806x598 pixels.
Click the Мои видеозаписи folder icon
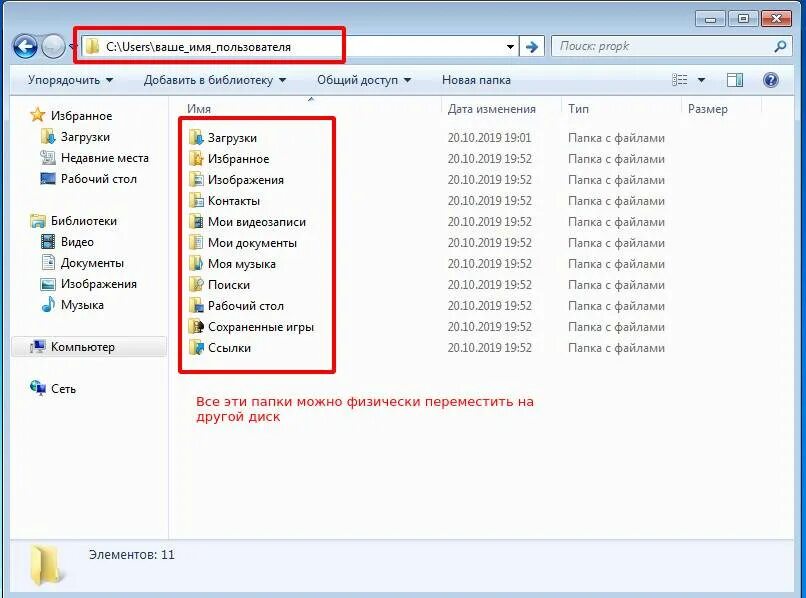coord(196,222)
